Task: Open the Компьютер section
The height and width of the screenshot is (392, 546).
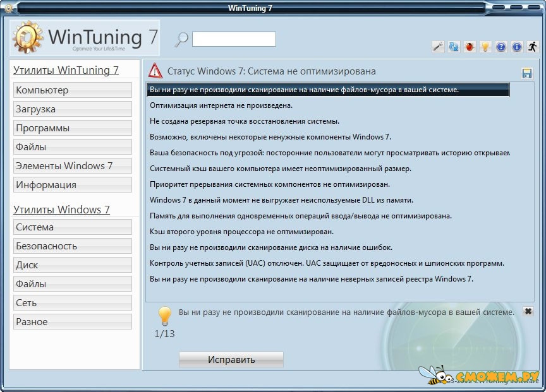Action: (x=73, y=90)
